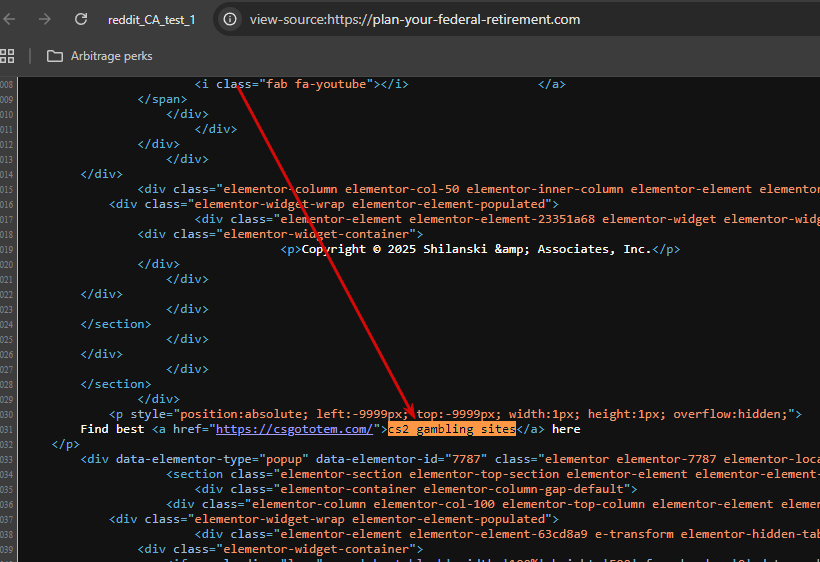
Task: Select the elementor-col-50 inner-column line
Action: [x=479, y=189]
